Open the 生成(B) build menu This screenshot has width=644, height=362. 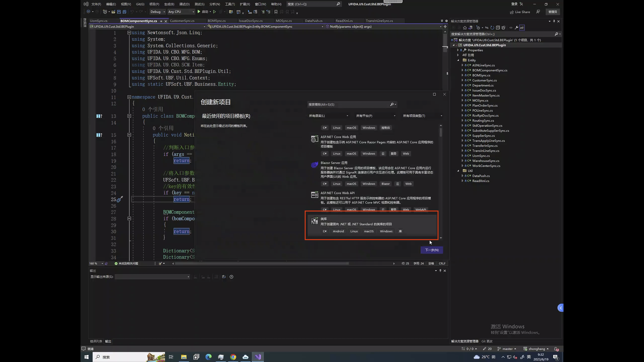(x=169, y=4)
